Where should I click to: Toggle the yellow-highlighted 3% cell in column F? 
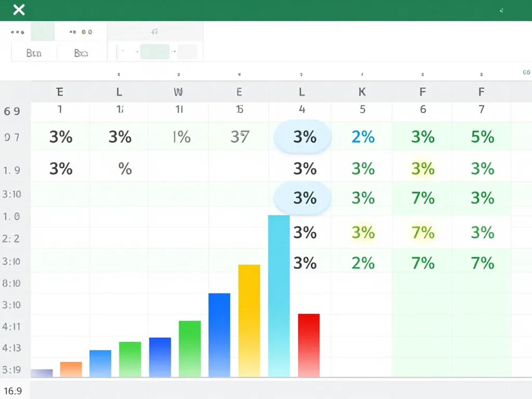[422, 168]
